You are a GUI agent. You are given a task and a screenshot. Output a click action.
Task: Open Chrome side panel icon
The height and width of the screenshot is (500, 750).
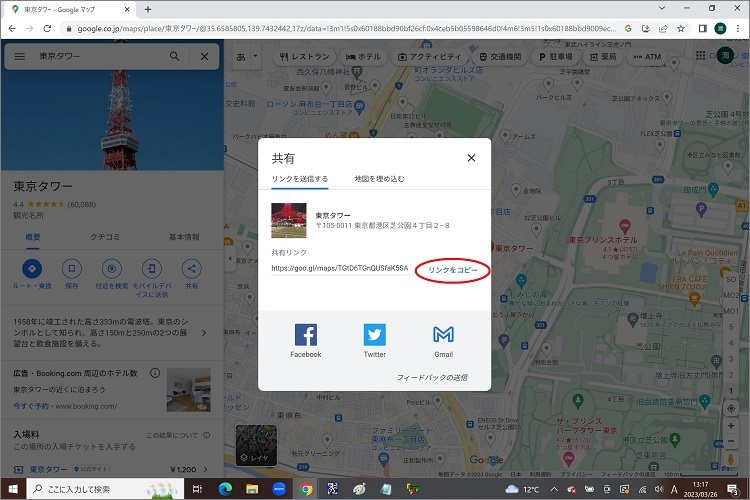703,29
